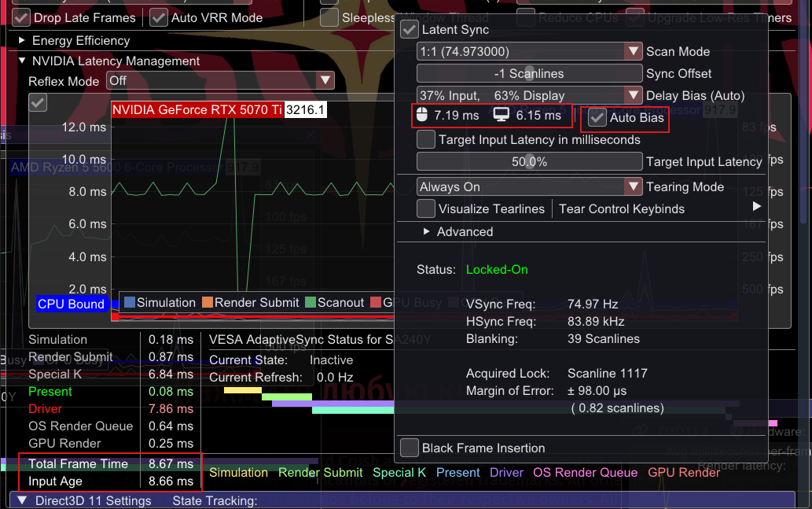The image size is (812, 509).
Task: Enable the Sleepless Window Thread checkbox
Action: click(329, 17)
